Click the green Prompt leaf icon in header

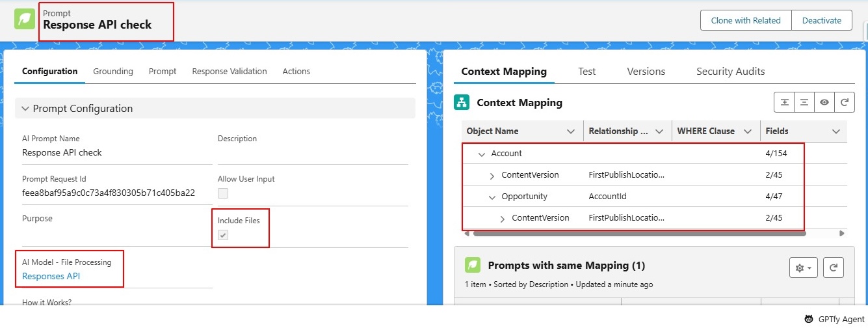pos(25,20)
